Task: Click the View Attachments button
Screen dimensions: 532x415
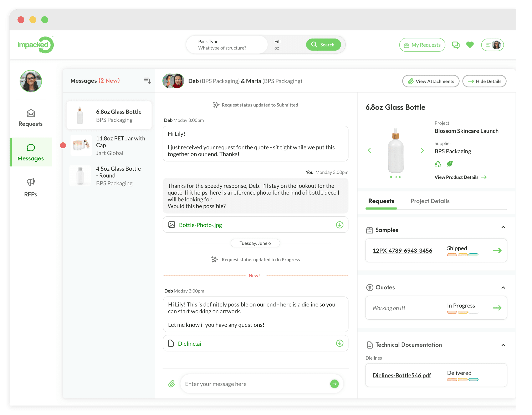Action: click(x=430, y=81)
